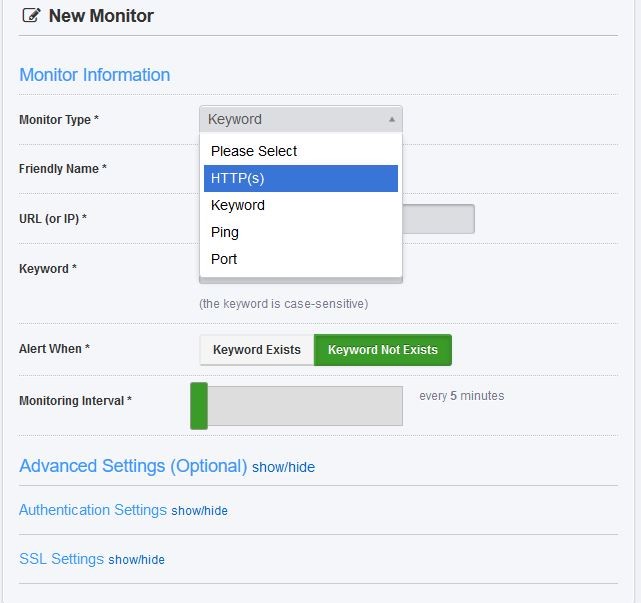Toggle alert to Keyword Exists
The width and height of the screenshot is (641, 603).
(x=257, y=350)
